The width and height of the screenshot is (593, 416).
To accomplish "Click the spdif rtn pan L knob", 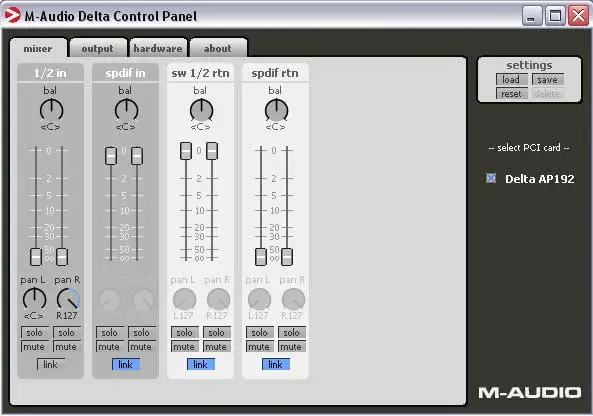I will (x=259, y=299).
